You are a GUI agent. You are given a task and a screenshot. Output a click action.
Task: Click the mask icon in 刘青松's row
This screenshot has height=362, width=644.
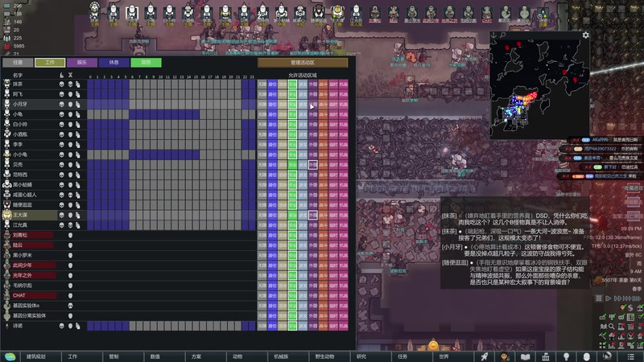coord(70,235)
